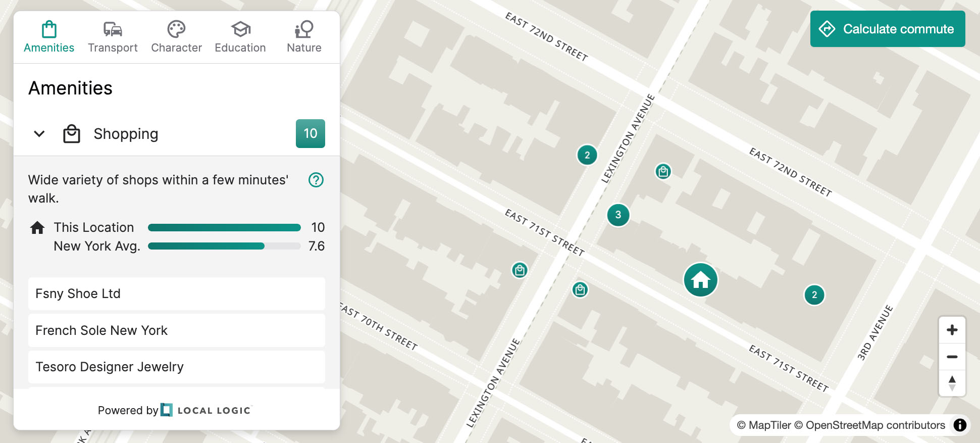Show the Nature tab

[304, 37]
